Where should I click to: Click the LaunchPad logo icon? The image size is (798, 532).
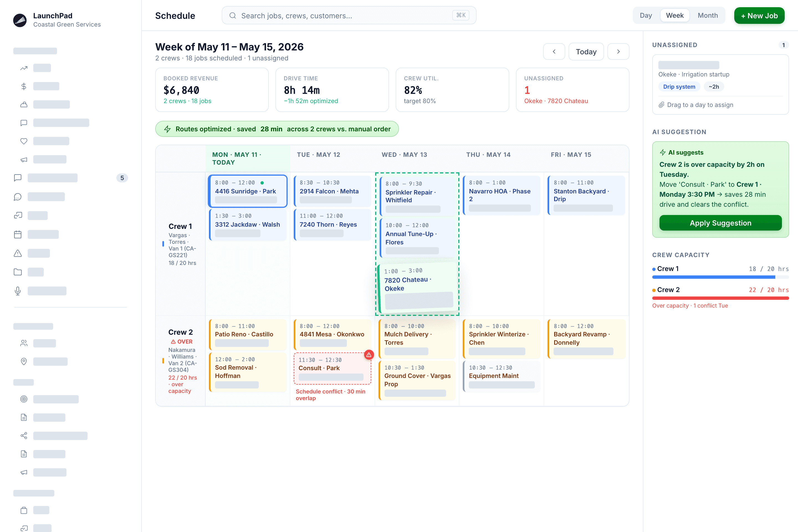click(x=20, y=20)
